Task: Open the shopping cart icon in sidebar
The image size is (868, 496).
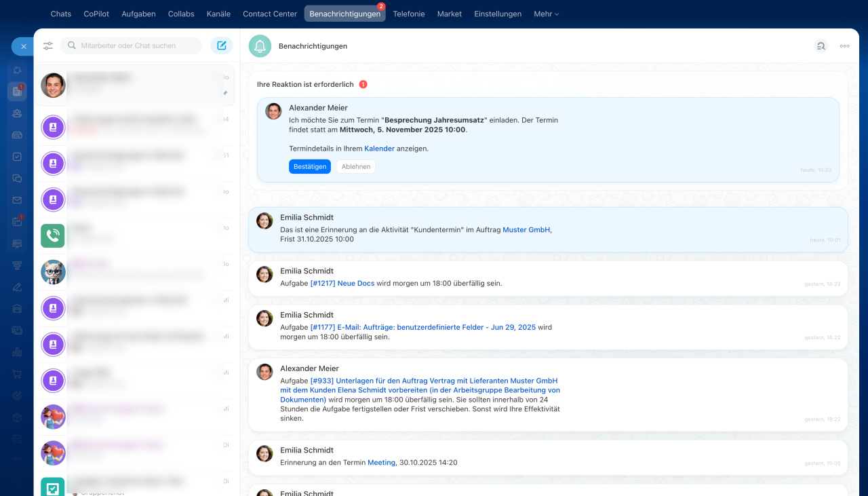Action: tap(17, 374)
